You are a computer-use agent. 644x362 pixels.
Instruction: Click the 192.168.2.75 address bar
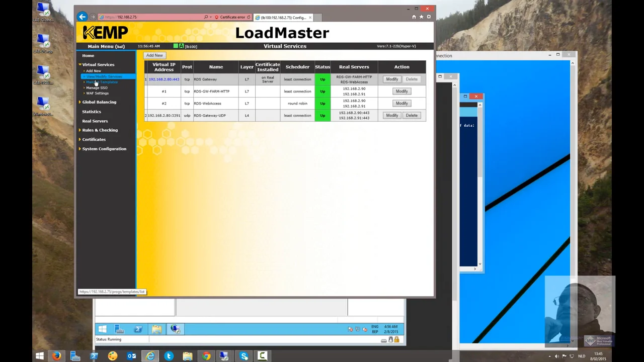151,17
